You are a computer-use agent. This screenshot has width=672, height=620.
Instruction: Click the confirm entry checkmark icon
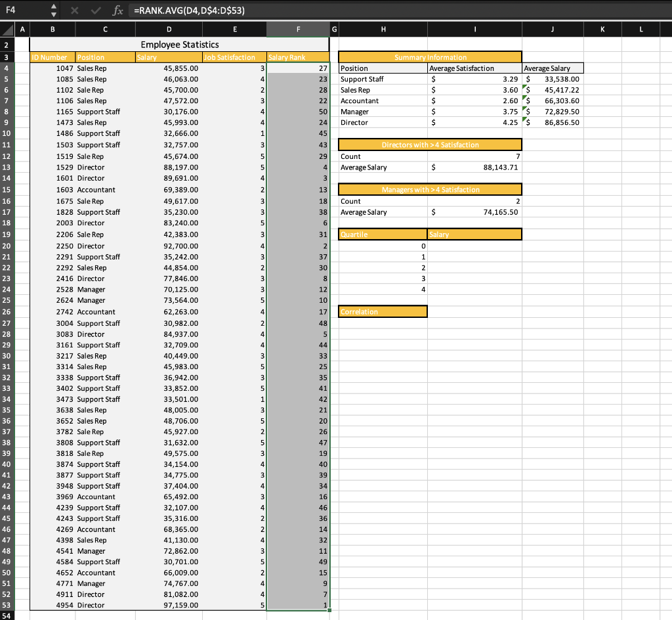96,11
